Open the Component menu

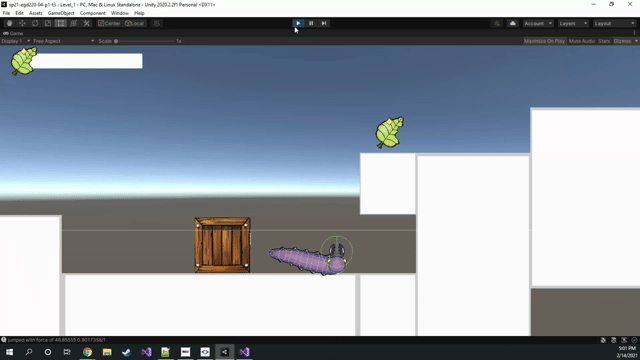[x=93, y=13]
